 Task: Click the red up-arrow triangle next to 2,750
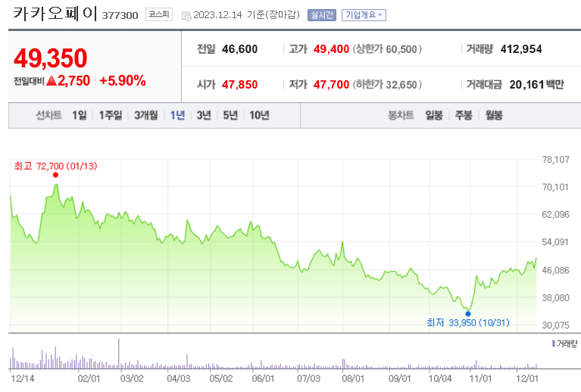pos(52,81)
